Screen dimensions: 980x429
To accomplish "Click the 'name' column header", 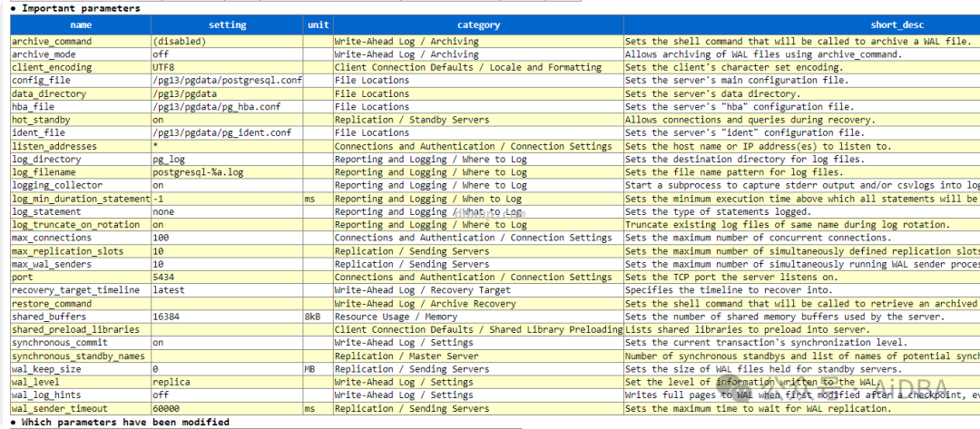I will point(81,25).
